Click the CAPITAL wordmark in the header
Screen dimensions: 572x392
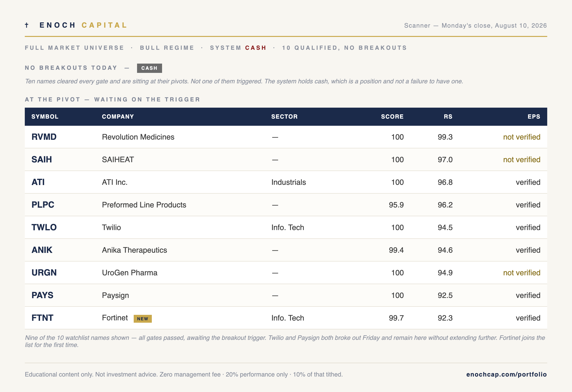(104, 25)
